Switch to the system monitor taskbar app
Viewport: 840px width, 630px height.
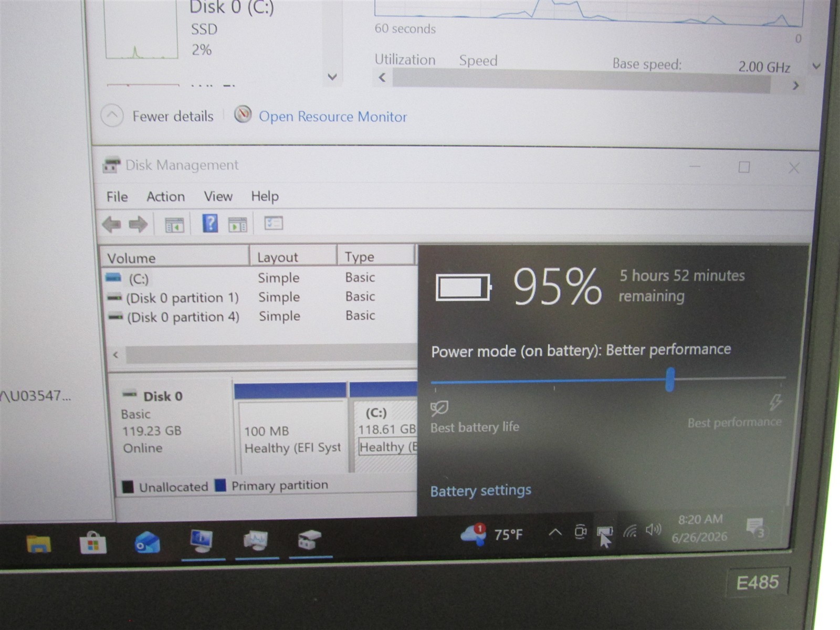tap(202, 541)
